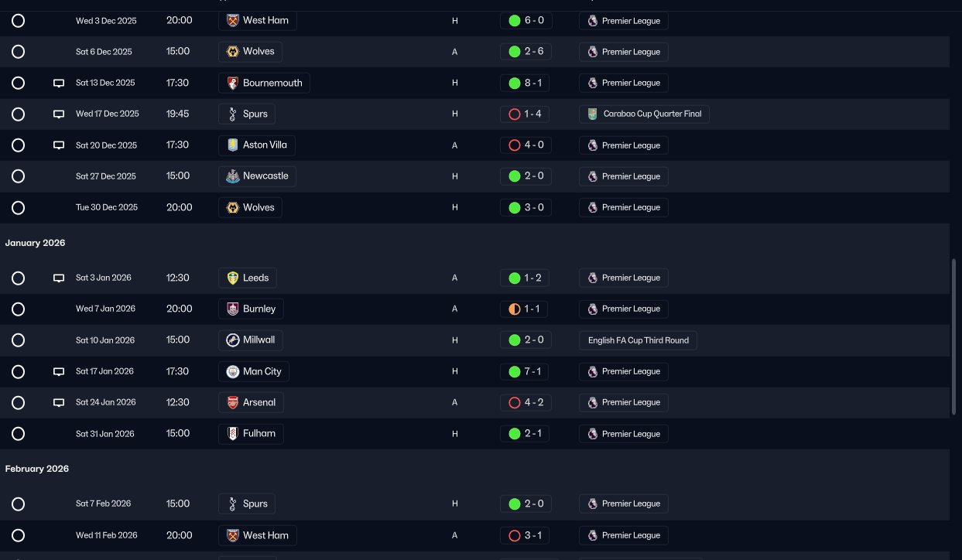Click the Arsenal club badge

(232, 402)
